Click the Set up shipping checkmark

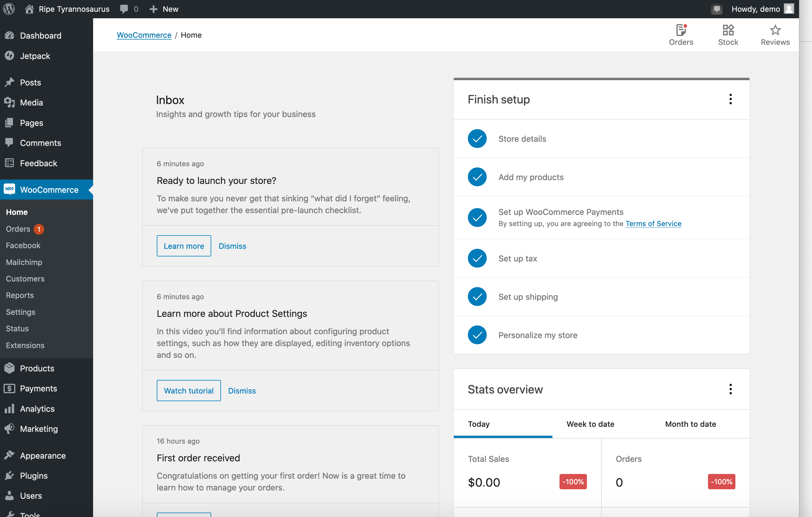pyautogui.click(x=477, y=297)
